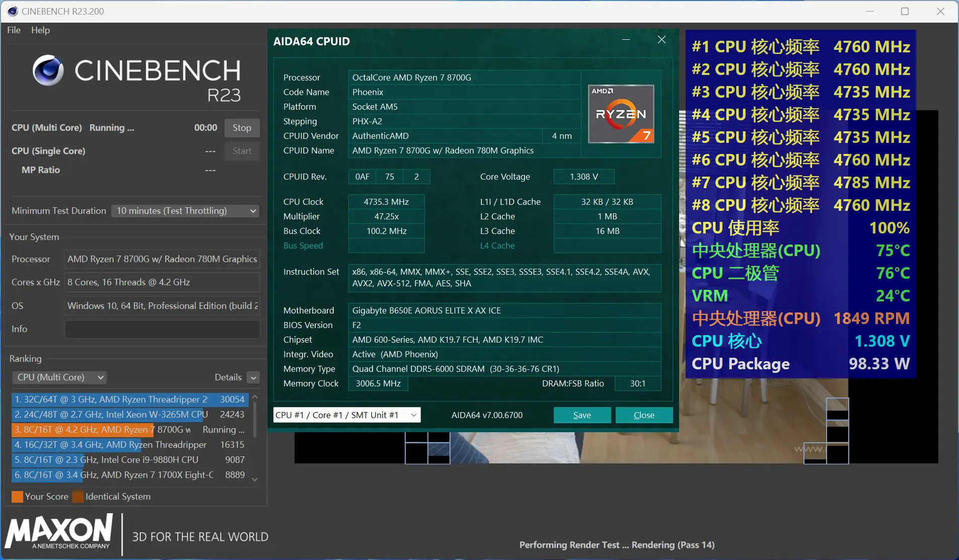
Task: Open the File menu
Action: (14, 30)
